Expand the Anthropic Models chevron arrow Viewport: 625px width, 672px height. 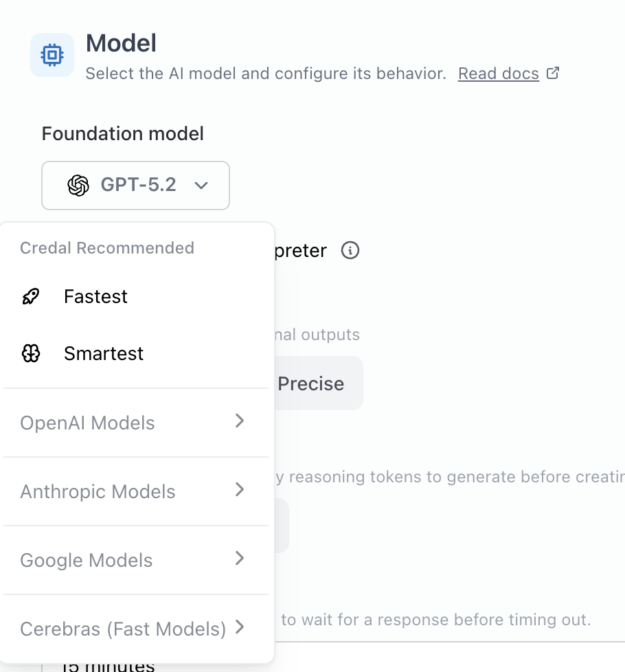point(240,490)
